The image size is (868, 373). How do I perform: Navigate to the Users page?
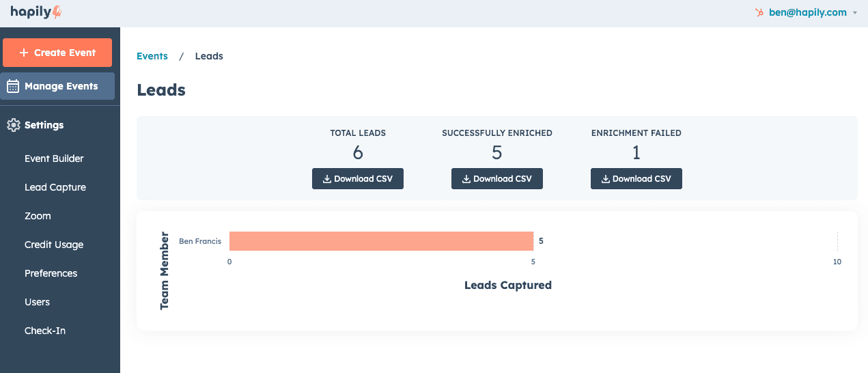(37, 302)
